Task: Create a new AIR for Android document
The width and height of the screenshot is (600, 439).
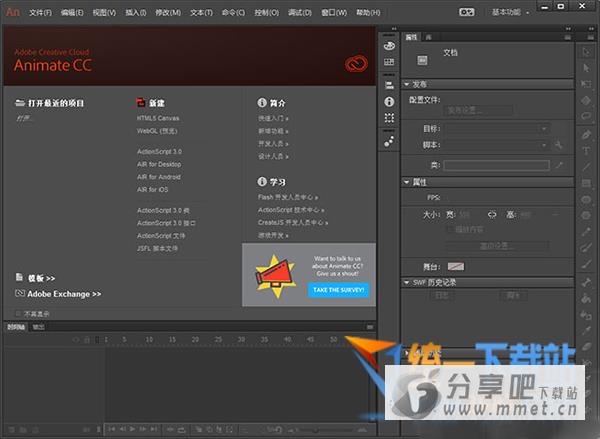Action: click(159, 177)
